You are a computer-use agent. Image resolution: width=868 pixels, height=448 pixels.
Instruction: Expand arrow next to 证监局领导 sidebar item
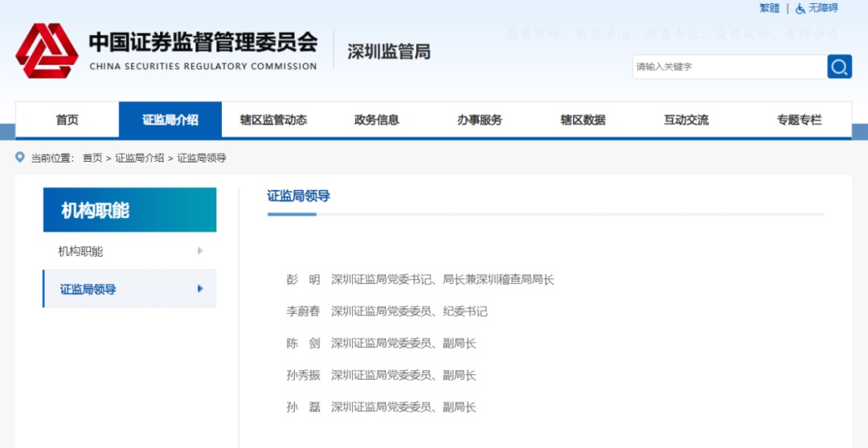(x=200, y=289)
